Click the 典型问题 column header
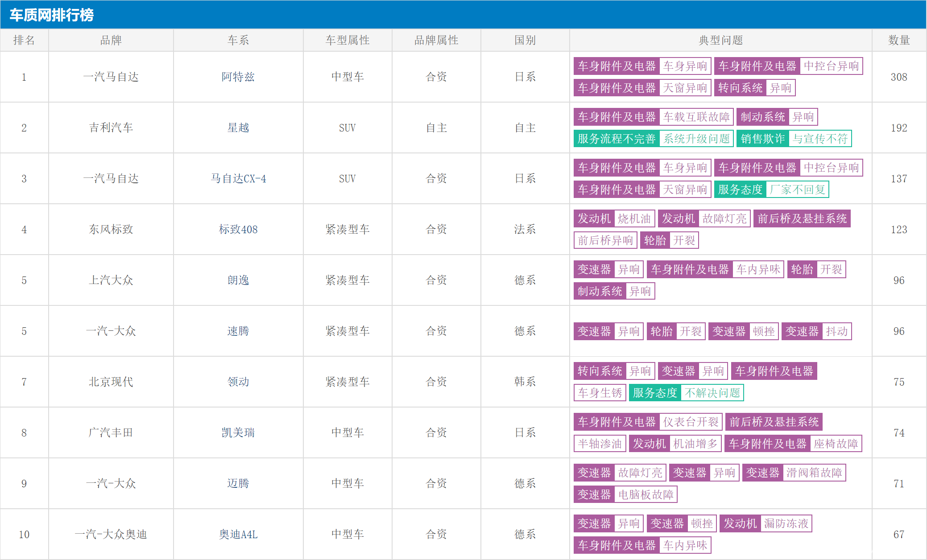The height and width of the screenshot is (560, 927). click(720, 40)
